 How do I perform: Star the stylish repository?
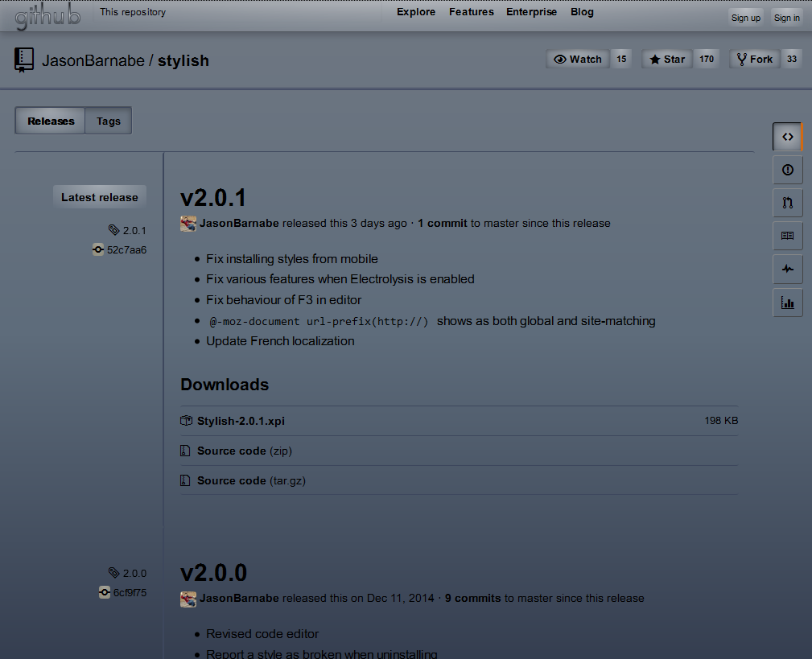667,59
